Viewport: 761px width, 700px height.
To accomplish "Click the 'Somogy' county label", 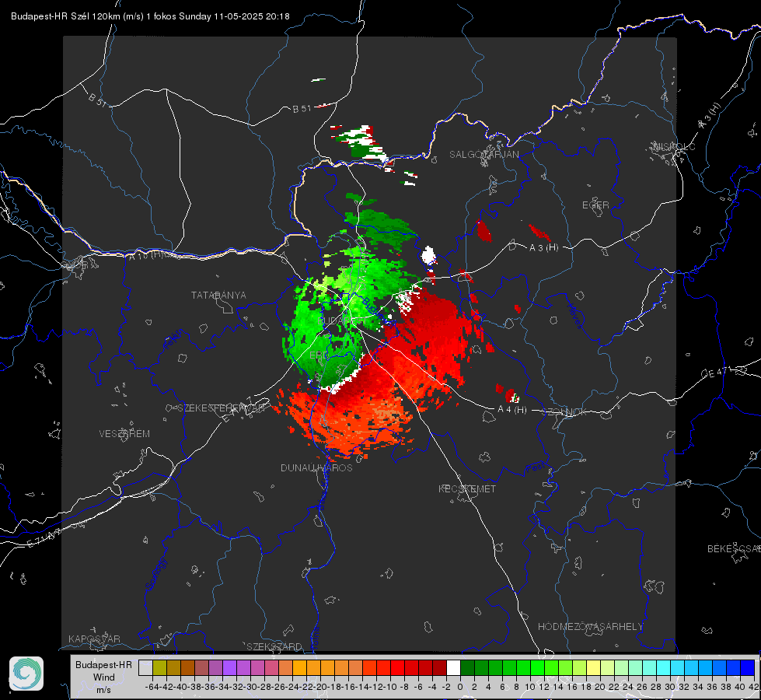I will pyautogui.click(x=155, y=574).
